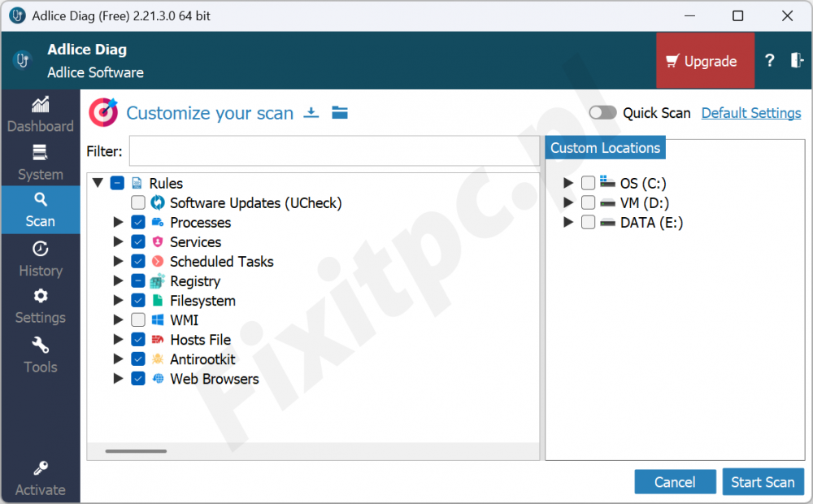Screen dimensions: 813x504
Task: Expand the OS (C:) drive node
Action: coord(569,184)
